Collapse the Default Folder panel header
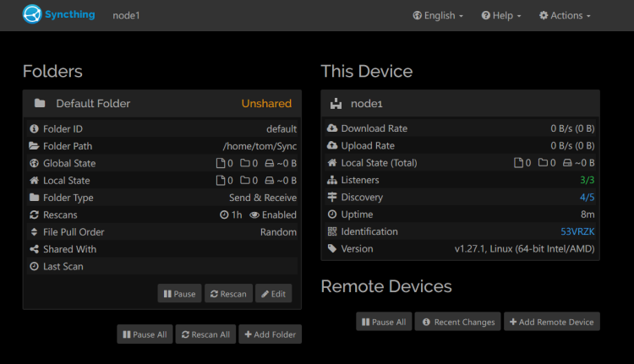Image resolution: width=634 pixels, height=364 pixels. [162, 103]
